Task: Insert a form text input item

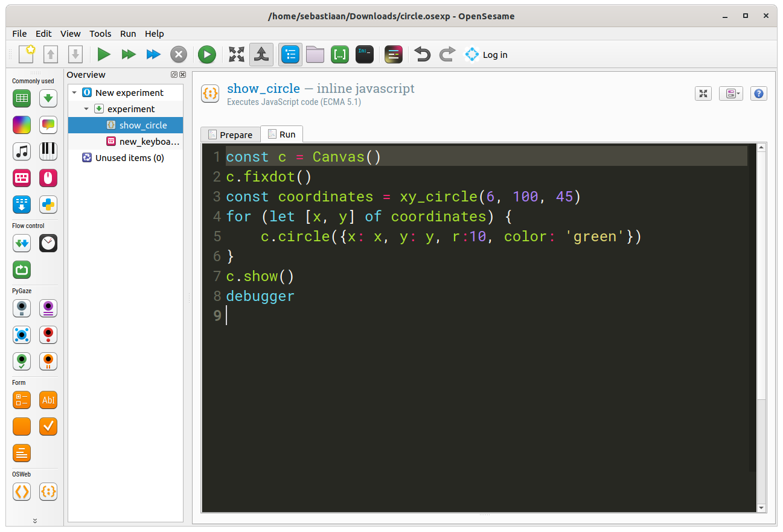Action: 48,400
